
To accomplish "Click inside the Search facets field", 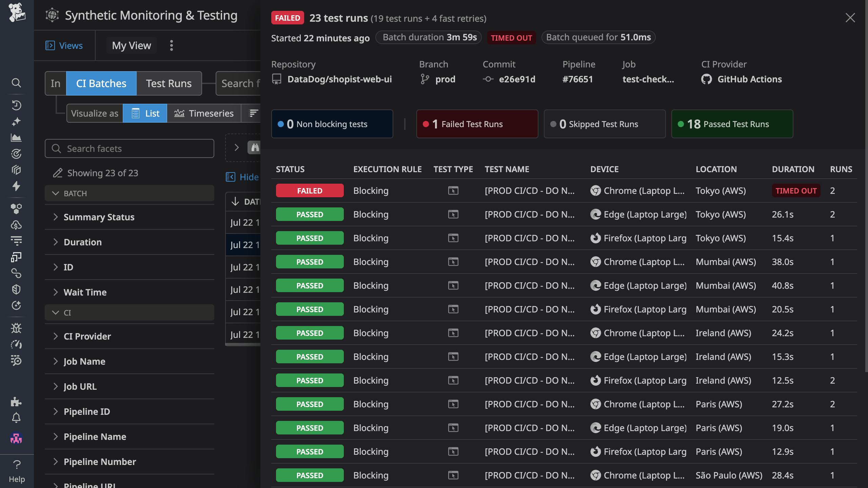I will (x=129, y=148).
